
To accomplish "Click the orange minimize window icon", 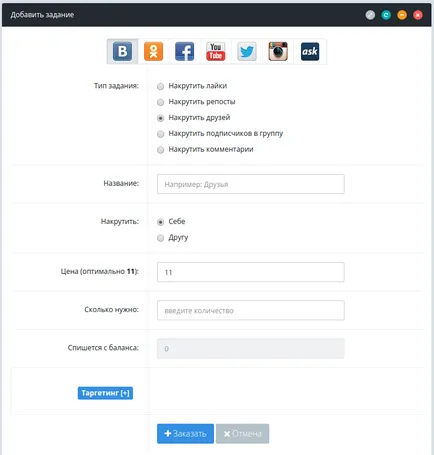I will (402, 15).
